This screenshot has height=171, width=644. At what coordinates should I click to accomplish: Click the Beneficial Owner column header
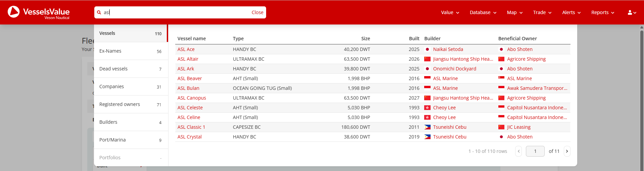coord(517,39)
